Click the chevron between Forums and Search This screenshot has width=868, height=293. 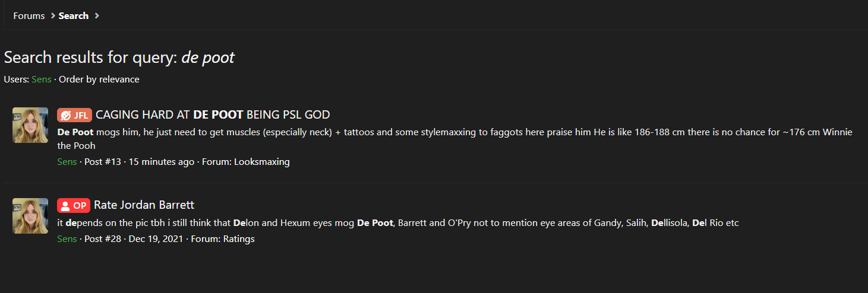(52, 16)
